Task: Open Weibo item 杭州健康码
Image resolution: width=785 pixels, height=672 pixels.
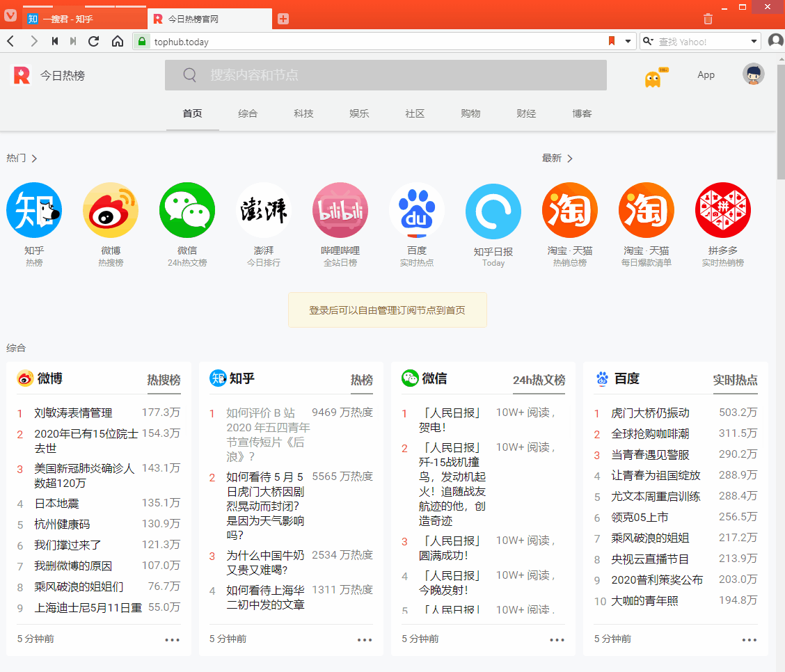Action: [62, 525]
